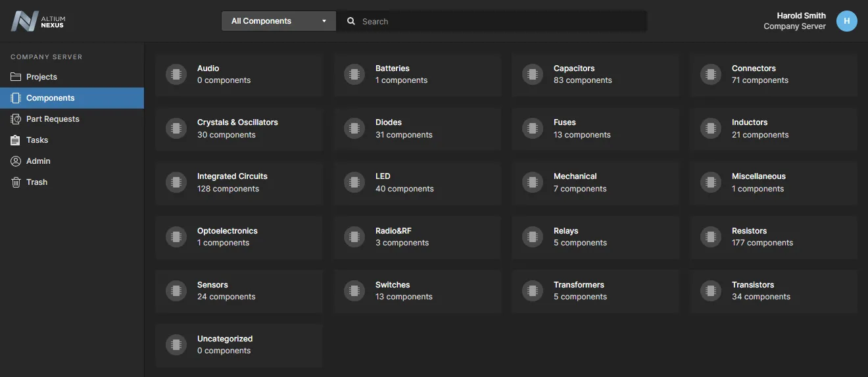
Task: Click the Tasks clipboard icon
Action: 16,140
